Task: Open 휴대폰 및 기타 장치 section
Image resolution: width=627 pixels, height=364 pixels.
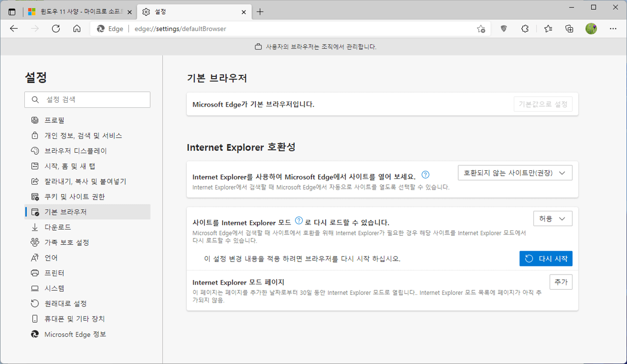Action: (x=87, y=319)
